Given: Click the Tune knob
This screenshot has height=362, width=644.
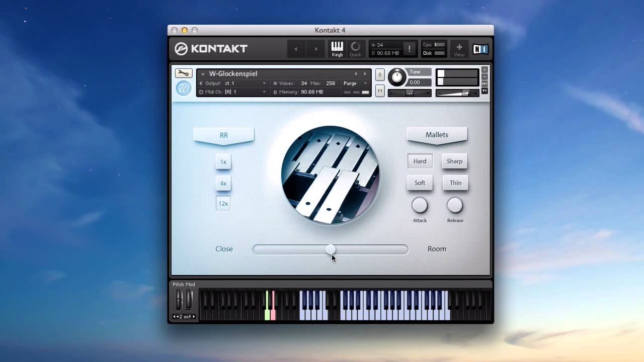Looking at the screenshot, I should pos(397,76).
